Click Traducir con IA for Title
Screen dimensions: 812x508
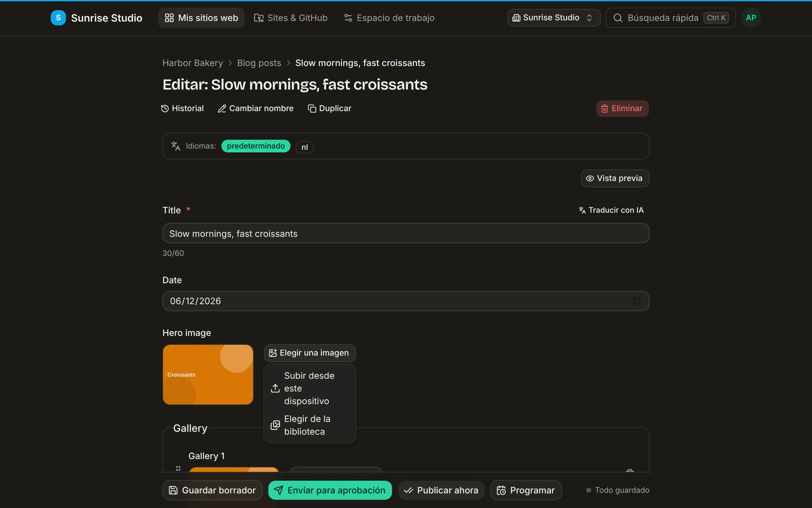pyautogui.click(x=611, y=210)
